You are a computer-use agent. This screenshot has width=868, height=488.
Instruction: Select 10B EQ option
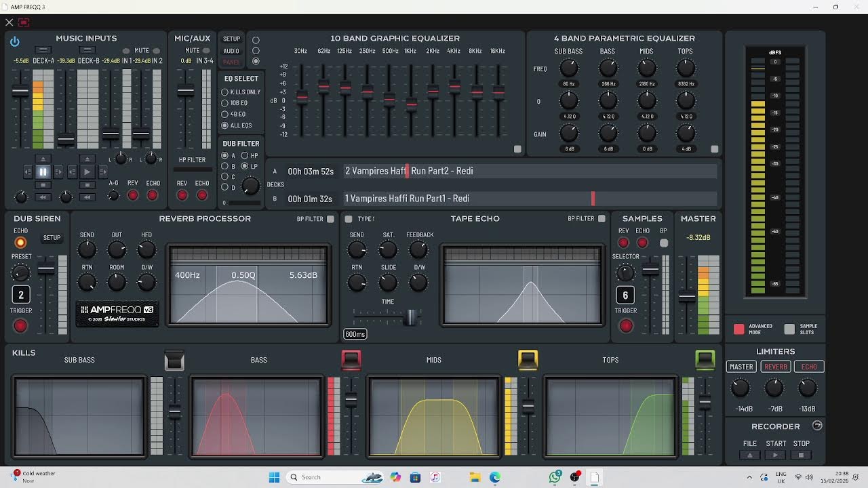(224, 103)
